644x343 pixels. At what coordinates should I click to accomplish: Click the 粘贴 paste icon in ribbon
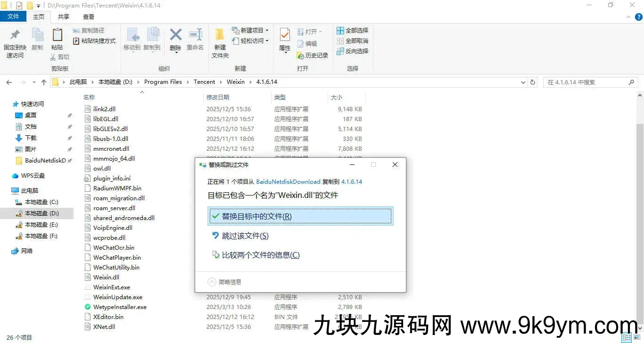pos(57,35)
